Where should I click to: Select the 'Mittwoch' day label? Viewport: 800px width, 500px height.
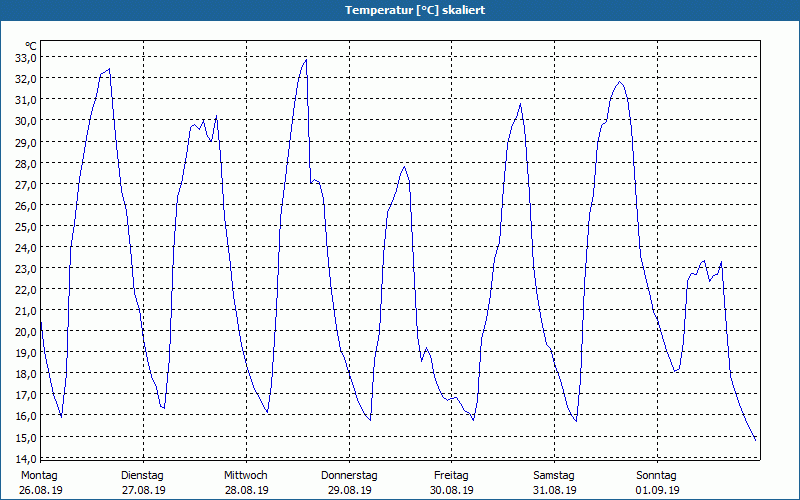click(x=245, y=476)
